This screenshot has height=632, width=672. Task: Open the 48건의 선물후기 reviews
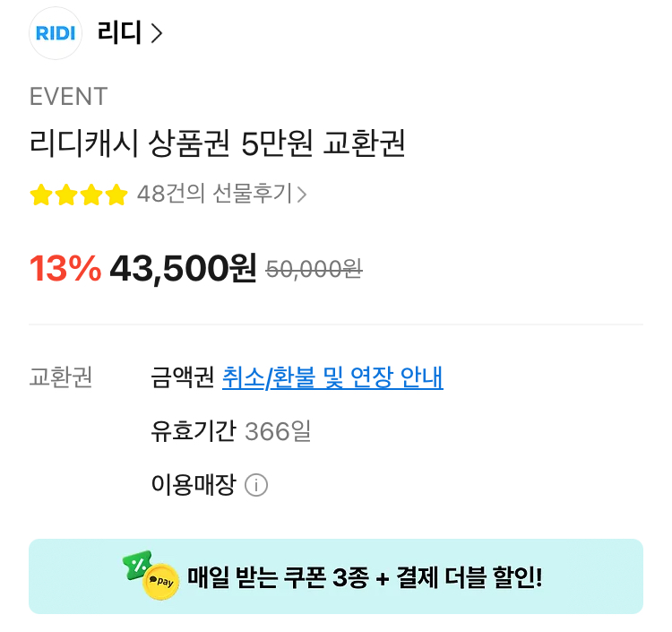[215, 195]
